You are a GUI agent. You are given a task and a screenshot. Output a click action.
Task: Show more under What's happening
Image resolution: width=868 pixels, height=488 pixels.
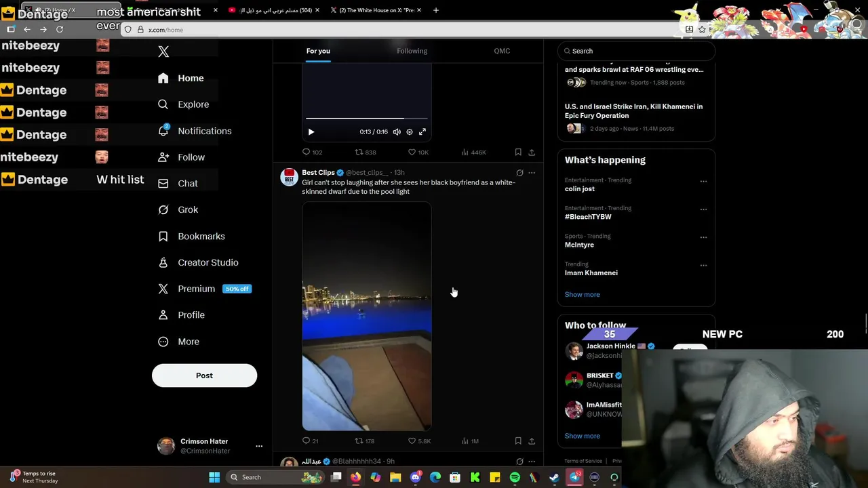tap(582, 294)
